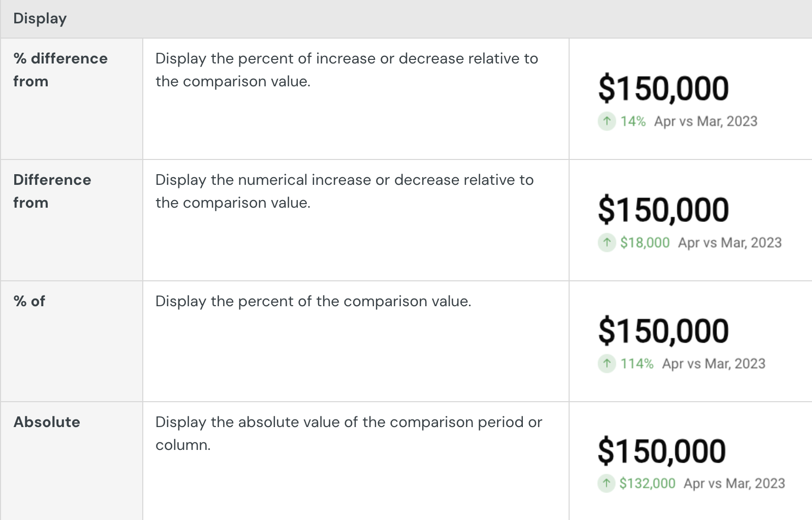The height and width of the screenshot is (520, 812).
Task: Click the green up arrow beside $132,000
Action: point(606,483)
